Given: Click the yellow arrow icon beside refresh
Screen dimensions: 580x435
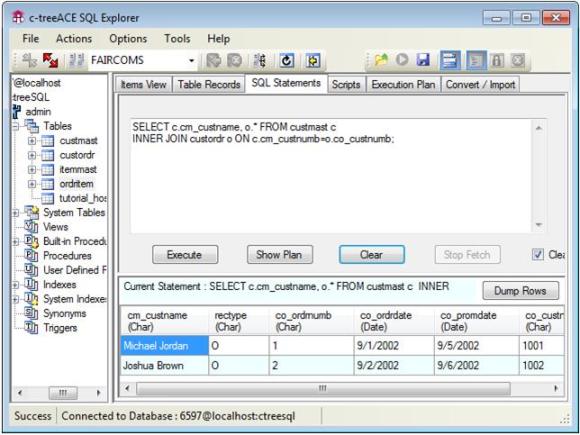Looking at the screenshot, I should pos(313,60).
